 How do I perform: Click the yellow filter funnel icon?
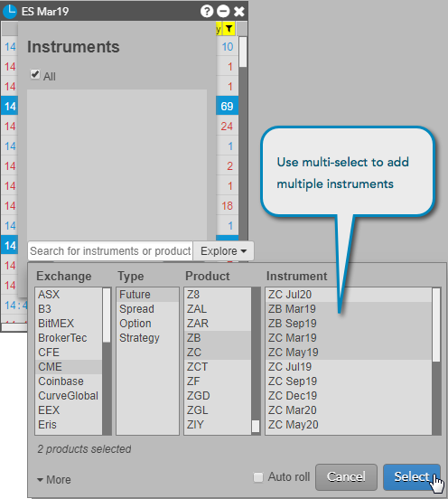coord(229,29)
